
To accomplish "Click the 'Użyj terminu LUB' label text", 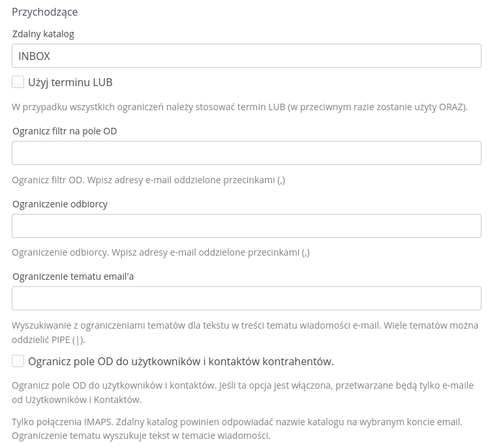I will point(70,82).
